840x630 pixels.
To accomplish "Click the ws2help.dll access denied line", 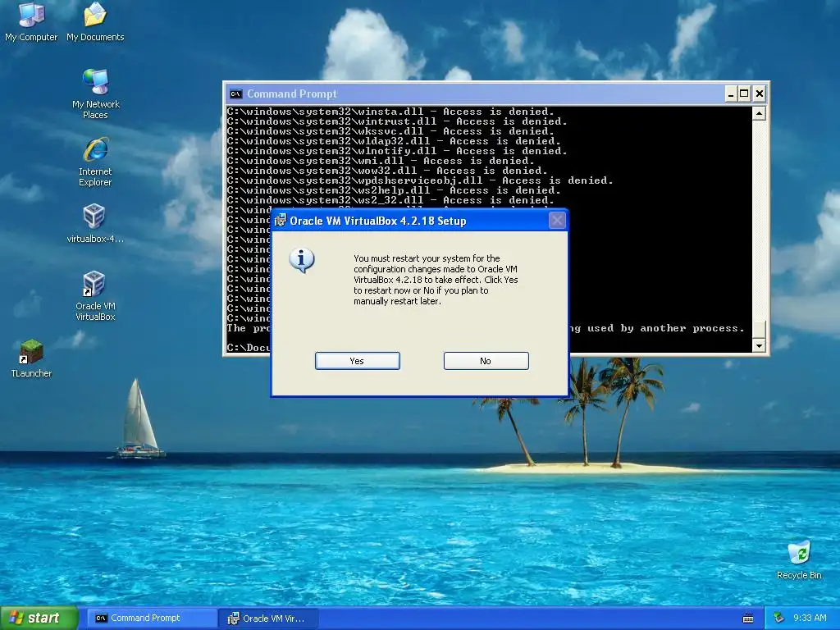I will pyautogui.click(x=394, y=190).
